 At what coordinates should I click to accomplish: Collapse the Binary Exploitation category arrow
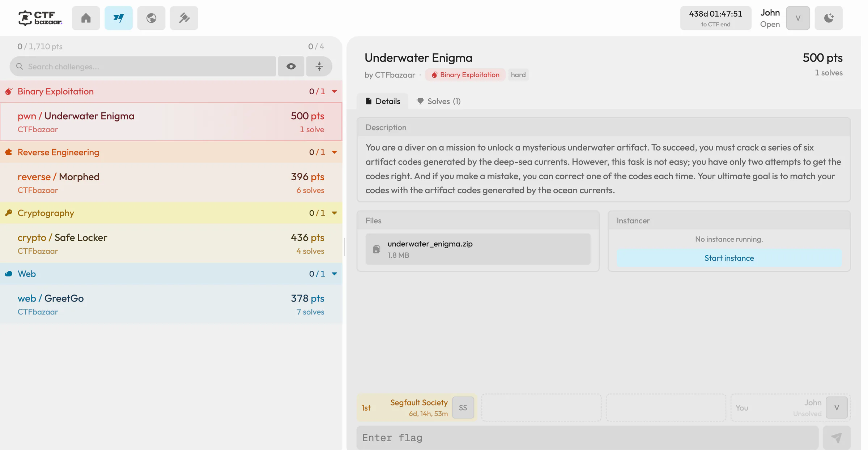pos(335,91)
